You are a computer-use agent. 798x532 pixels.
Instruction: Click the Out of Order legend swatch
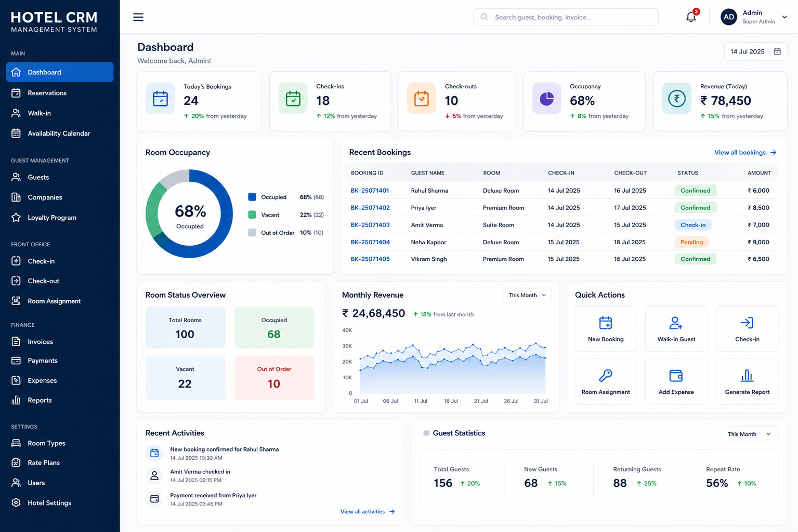pyautogui.click(x=252, y=233)
